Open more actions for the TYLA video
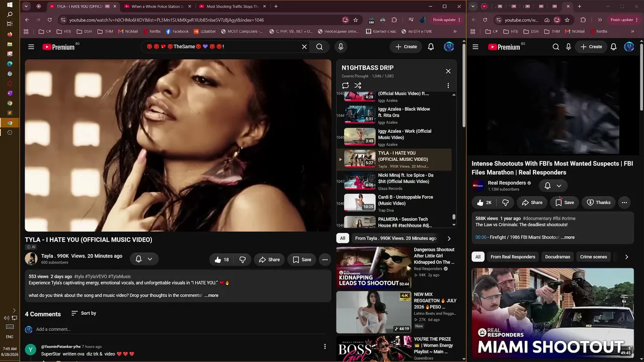The width and height of the screenshot is (644, 362). [325, 259]
